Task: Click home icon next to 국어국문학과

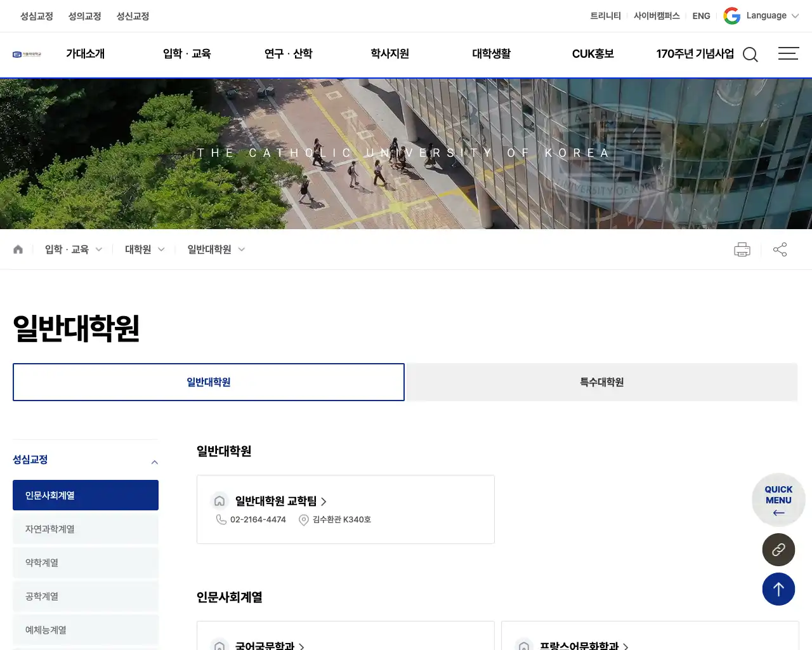Action: click(x=219, y=645)
